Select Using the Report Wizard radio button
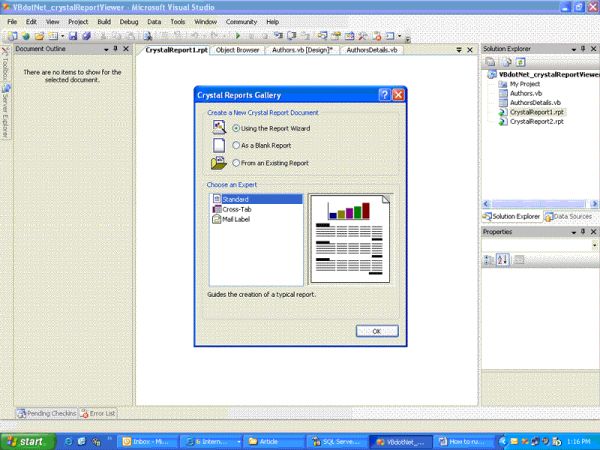Screen dimensions: 600x450 (236, 129)
